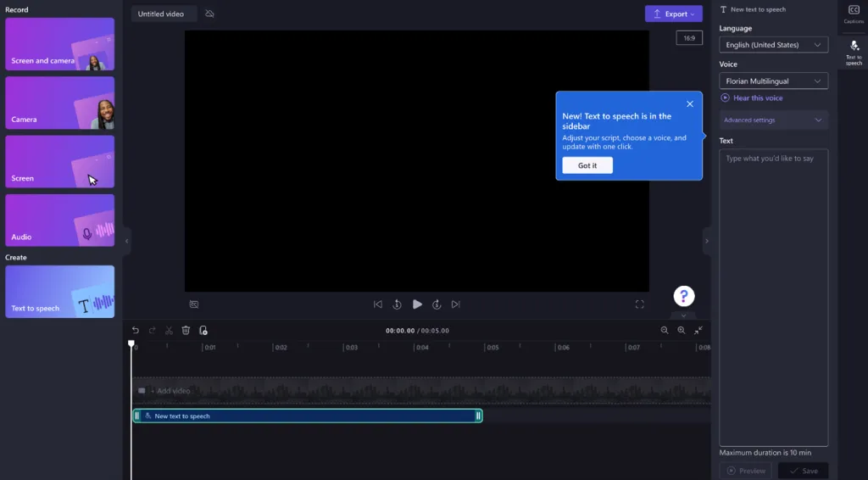Fit the timeline to screen
Image resolution: width=868 pixels, height=480 pixels.
point(698,331)
